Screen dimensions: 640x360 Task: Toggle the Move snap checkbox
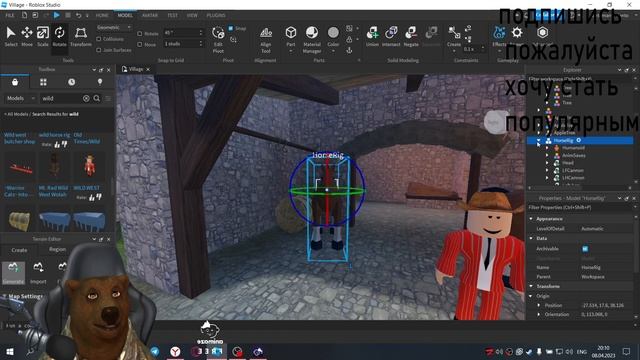tap(140, 44)
